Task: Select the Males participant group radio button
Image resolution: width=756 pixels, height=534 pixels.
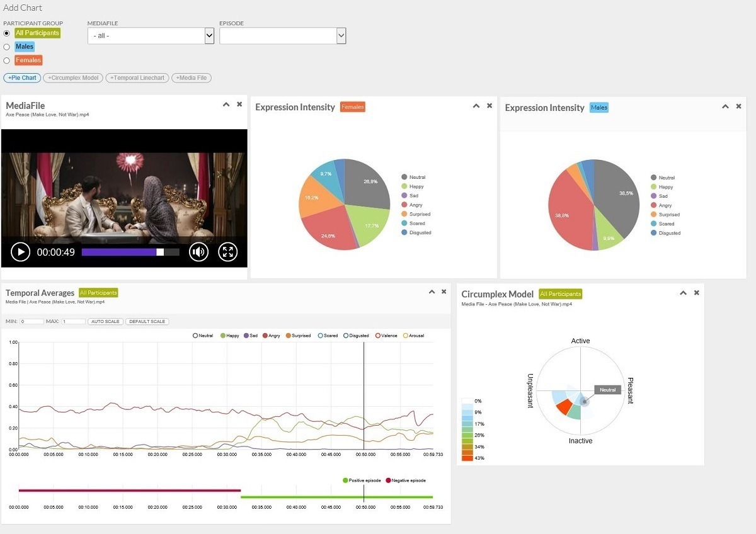Action: click(x=6, y=47)
